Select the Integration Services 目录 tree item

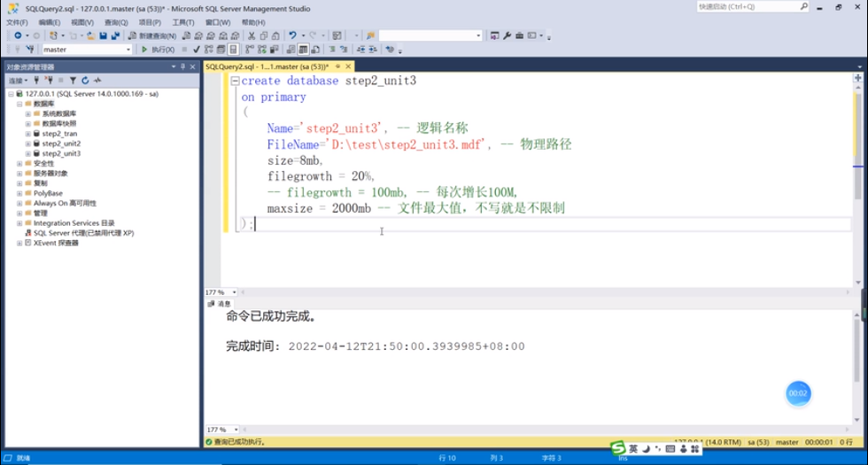(x=74, y=223)
